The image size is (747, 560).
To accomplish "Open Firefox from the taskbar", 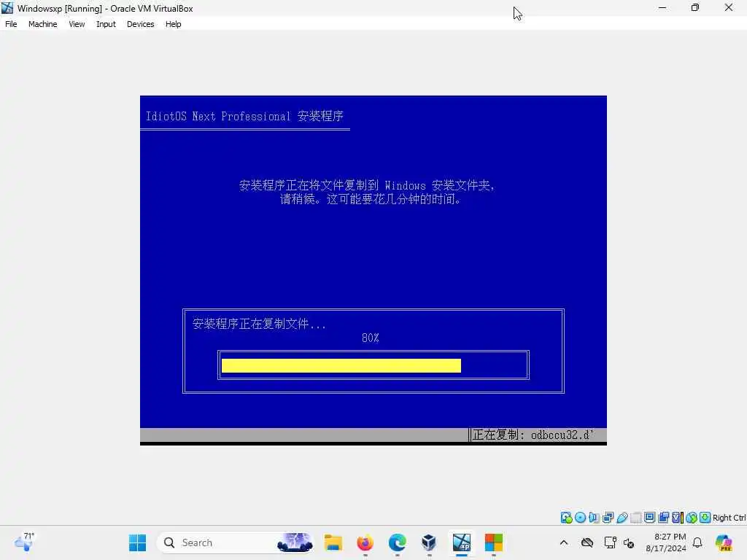I will click(365, 542).
